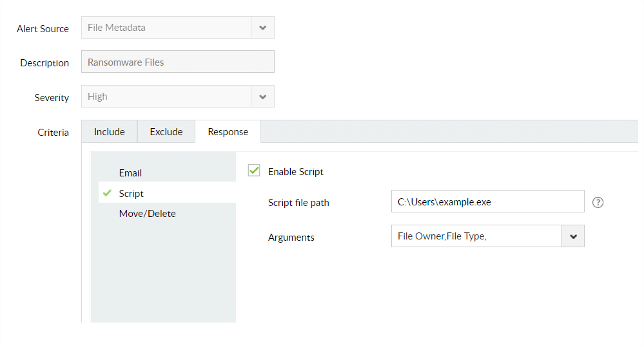Image resolution: width=644 pixels, height=347 pixels.
Task: Select the Script response option
Action: click(132, 193)
